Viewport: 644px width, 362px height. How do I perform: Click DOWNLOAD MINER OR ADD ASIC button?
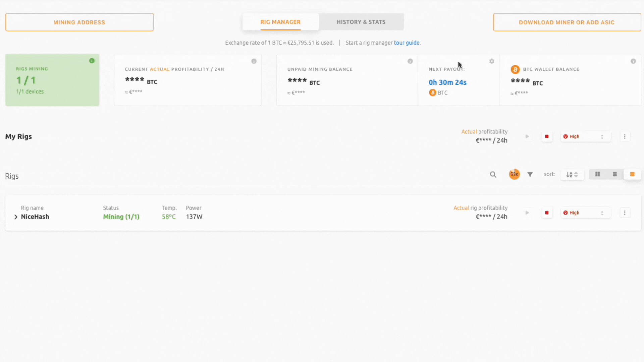(x=567, y=22)
